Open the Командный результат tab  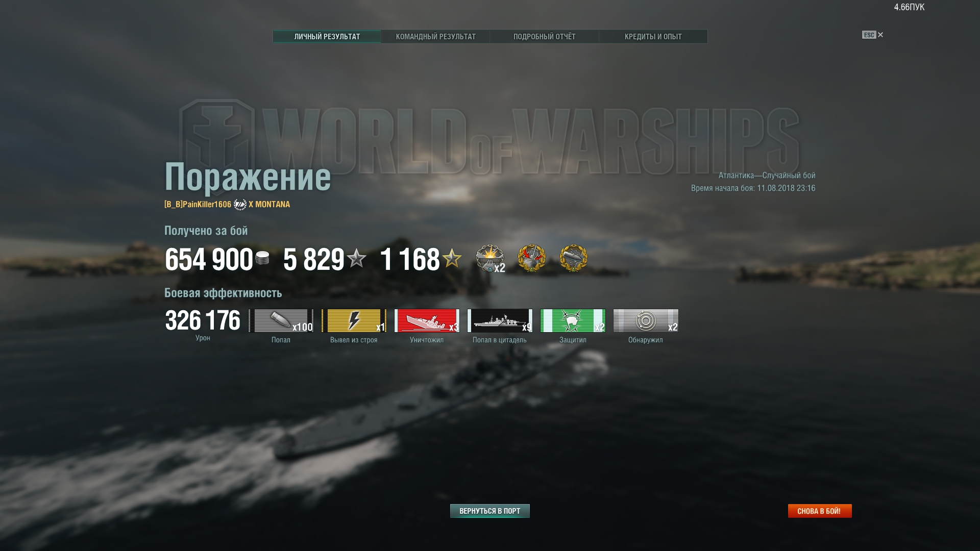(x=435, y=37)
